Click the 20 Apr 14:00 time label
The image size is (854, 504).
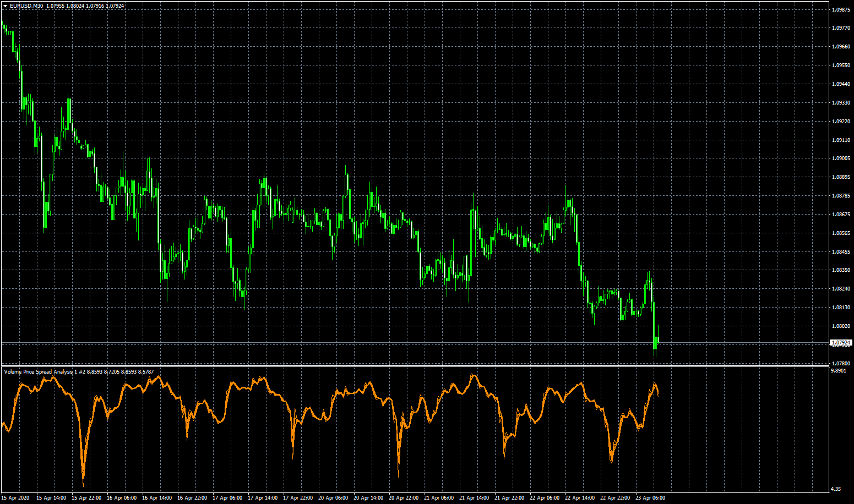(368, 498)
